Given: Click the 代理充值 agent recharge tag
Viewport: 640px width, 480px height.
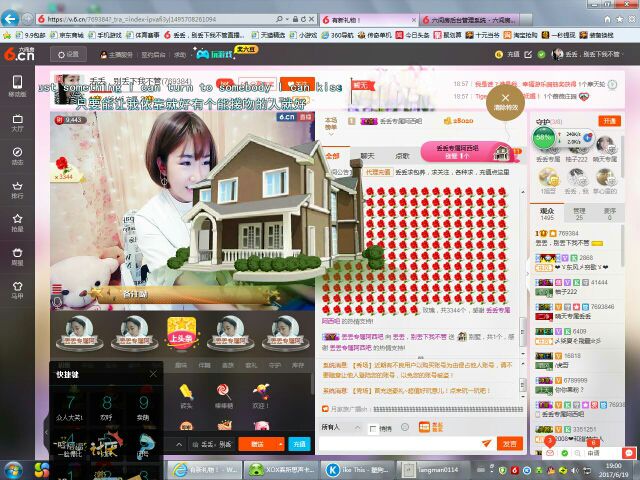Looking at the screenshot, I should (x=378, y=172).
